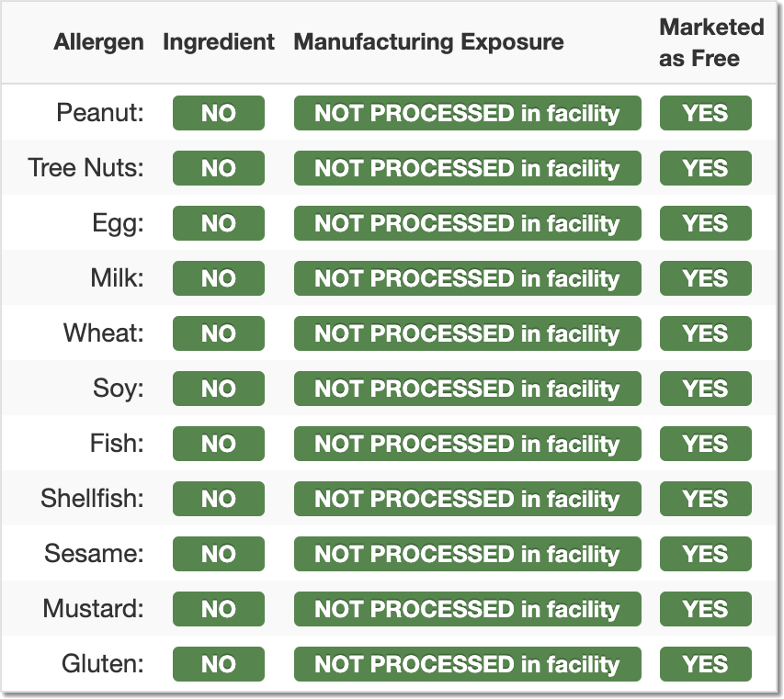This screenshot has height=699, width=784.
Task: Click Wheat NOT PROCESSED in facility badge
Action: click(x=467, y=333)
